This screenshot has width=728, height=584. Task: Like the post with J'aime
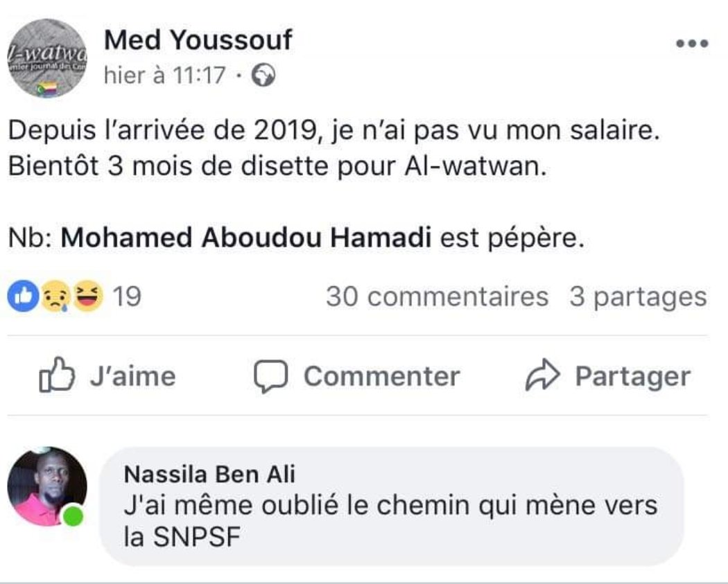107,376
